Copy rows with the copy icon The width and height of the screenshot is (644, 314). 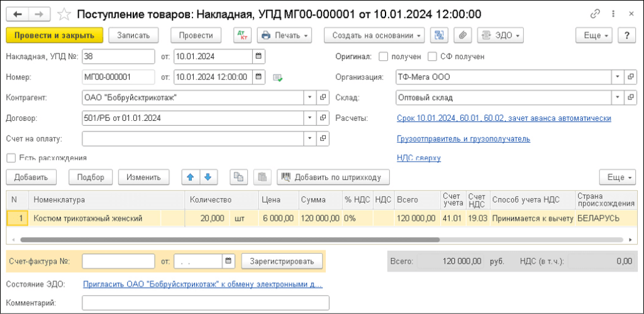coord(238,177)
